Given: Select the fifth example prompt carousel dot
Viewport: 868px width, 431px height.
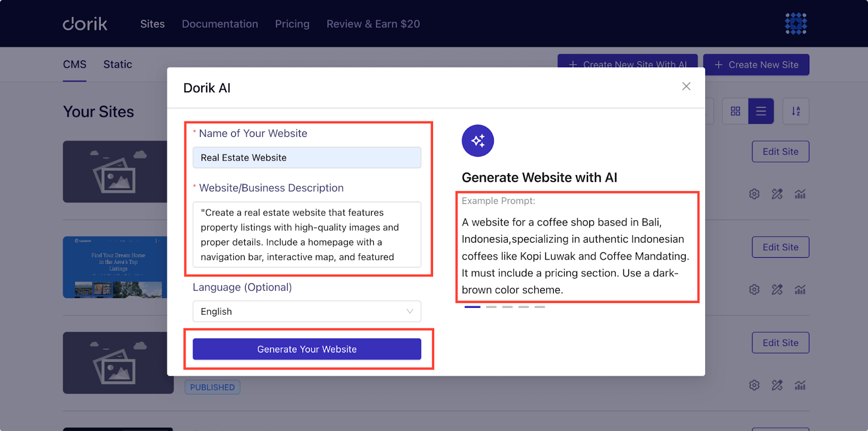Looking at the screenshot, I should (x=540, y=307).
